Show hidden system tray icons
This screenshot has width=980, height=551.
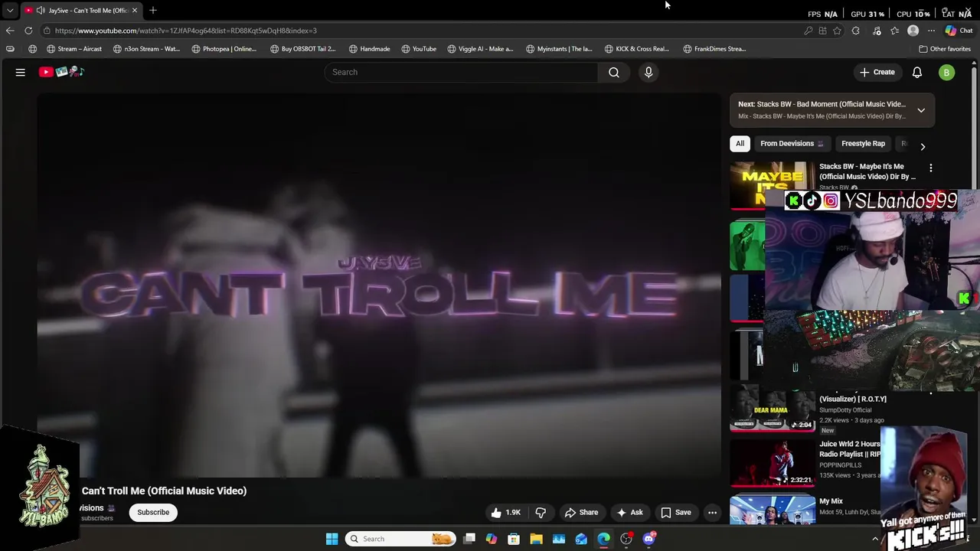pyautogui.click(x=875, y=539)
